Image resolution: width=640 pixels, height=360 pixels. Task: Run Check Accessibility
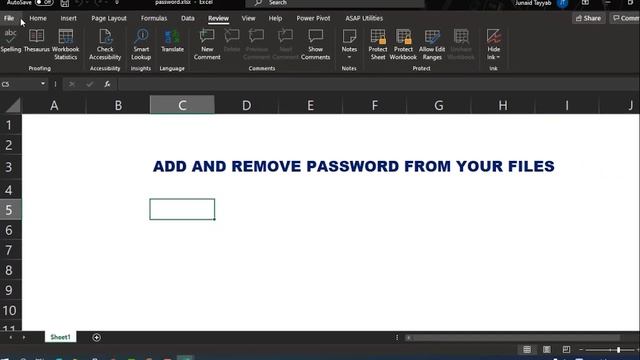[105, 45]
